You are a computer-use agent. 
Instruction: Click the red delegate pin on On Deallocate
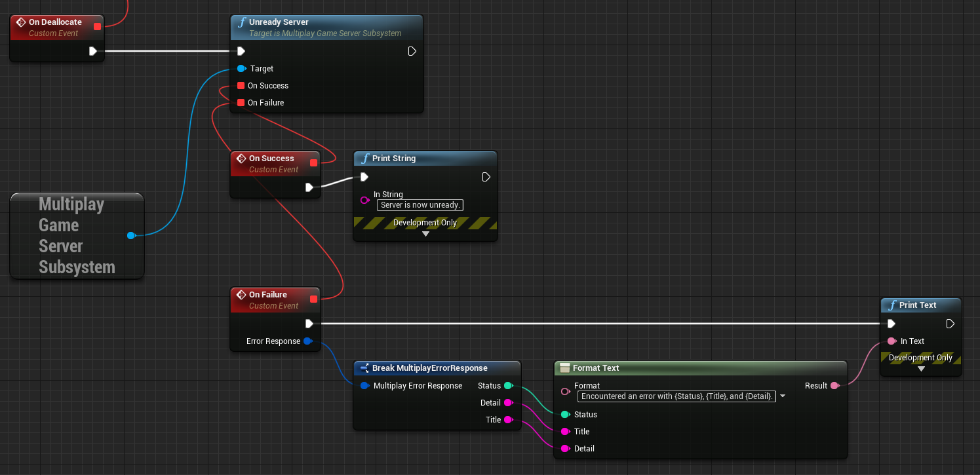pos(97,26)
